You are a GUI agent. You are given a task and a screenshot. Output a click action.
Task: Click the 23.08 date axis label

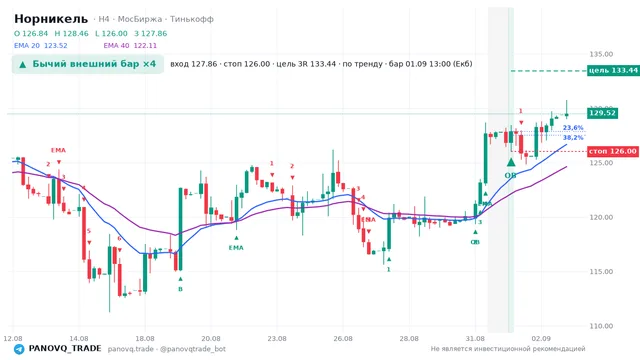coord(277,338)
